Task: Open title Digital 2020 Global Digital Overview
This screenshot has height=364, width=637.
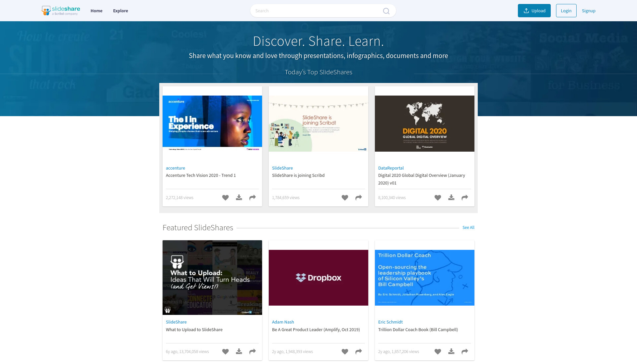Action: (422, 179)
